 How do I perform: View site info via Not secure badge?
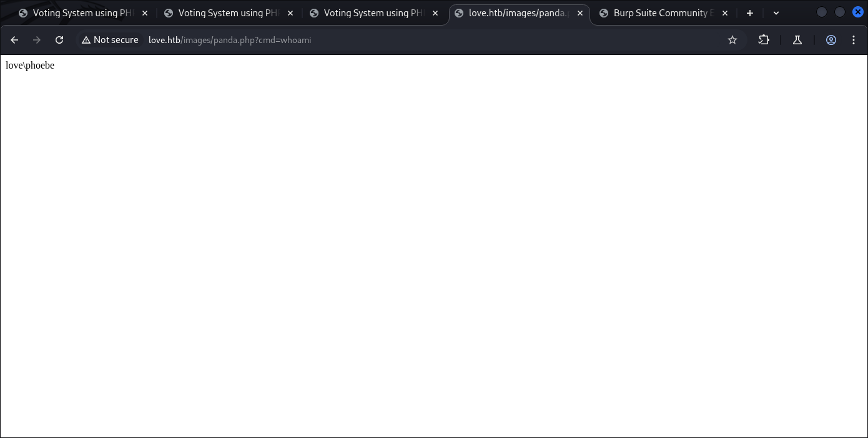(110, 40)
